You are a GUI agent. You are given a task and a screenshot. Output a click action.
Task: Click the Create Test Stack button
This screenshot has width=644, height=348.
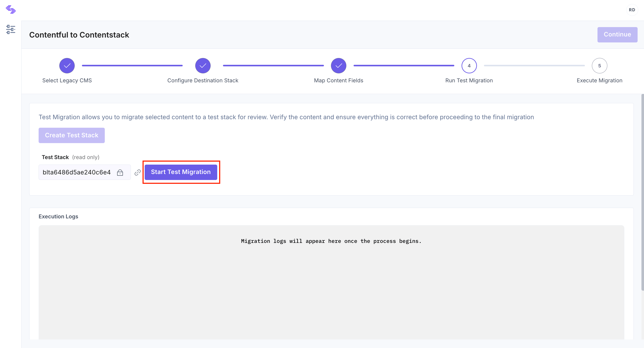71,135
